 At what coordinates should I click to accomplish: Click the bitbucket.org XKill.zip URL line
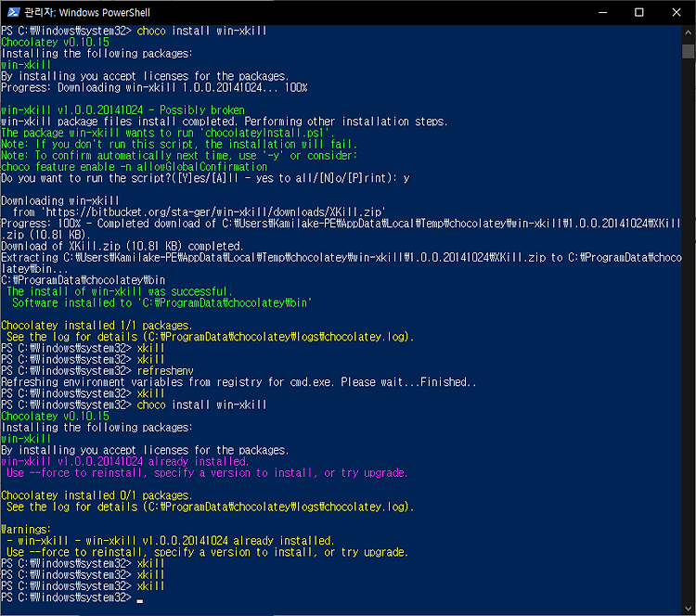[199, 212]
